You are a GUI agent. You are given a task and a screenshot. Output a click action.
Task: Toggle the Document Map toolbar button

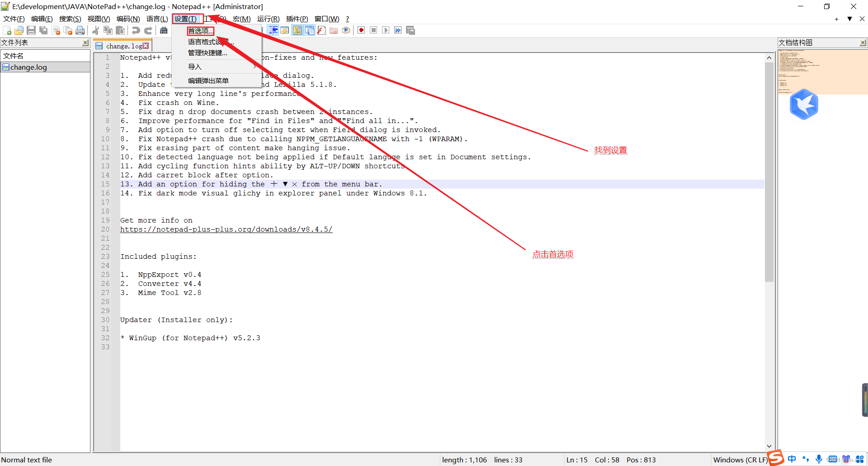[297, 30]
